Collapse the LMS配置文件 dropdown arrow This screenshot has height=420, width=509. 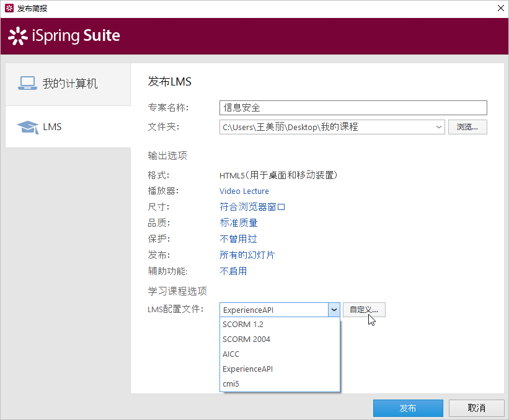pyautogui.click(x=334, y=310)
